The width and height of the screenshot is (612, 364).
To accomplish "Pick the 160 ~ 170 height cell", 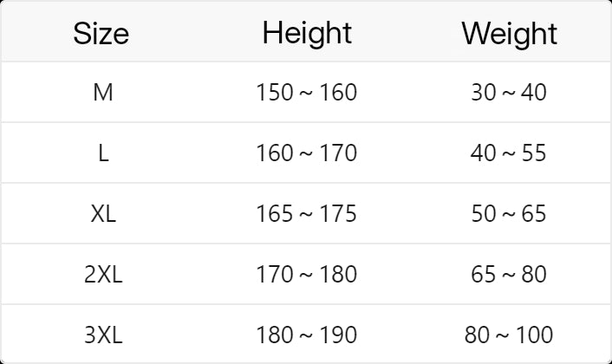I will (x=307, y=153).
